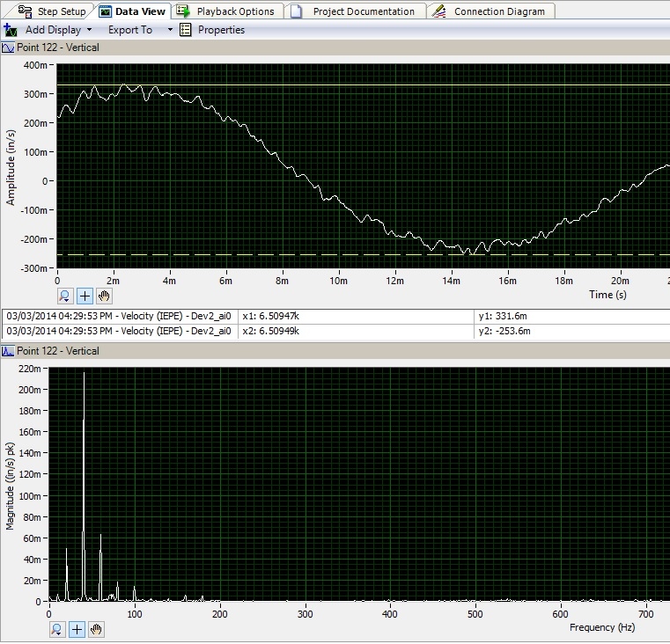Click the Export To button label

pos(130,30)
